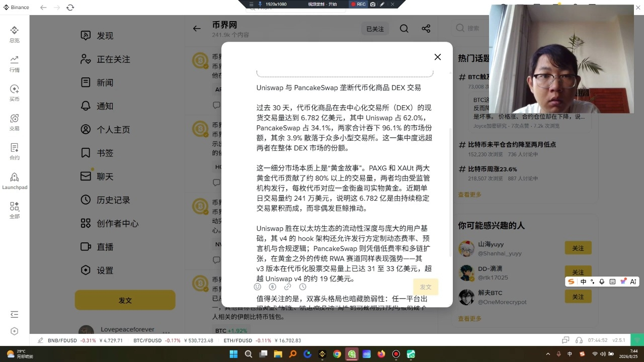Follow 山海yuyy
This screenshot has width=644, height=362.
pos(578,248)
